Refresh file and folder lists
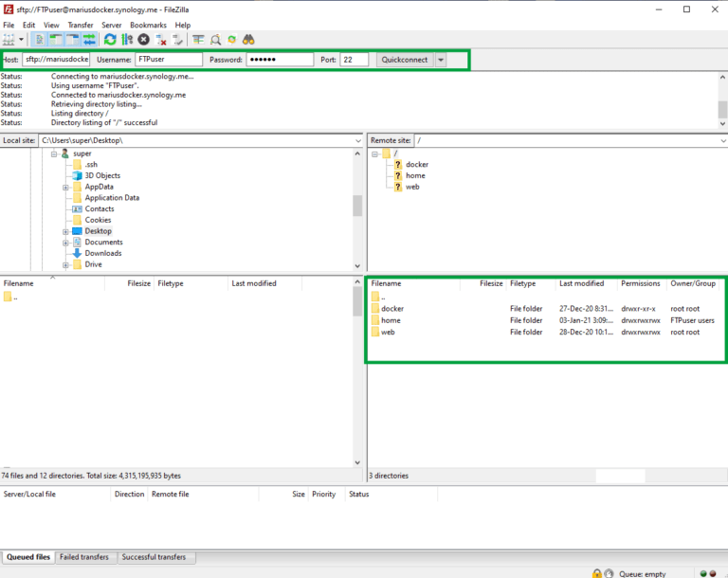Image resolution: width=728 pixels, height=578 pixels. [x=110, y=40]
